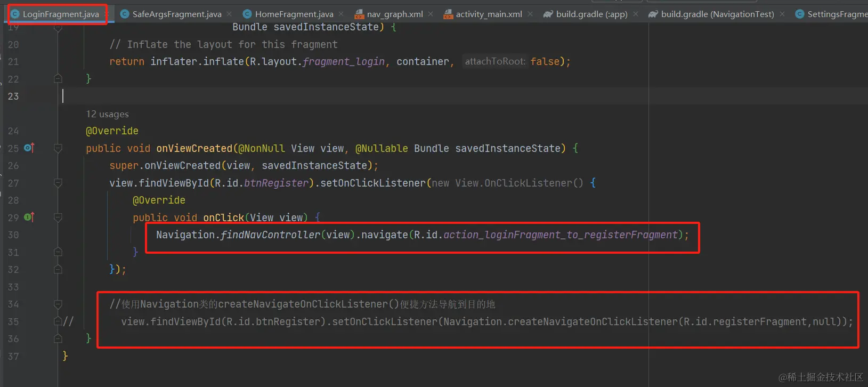Click line number 23 in the gutter
Viewport: 868px width, 387px height.
[x=13, y=96]
